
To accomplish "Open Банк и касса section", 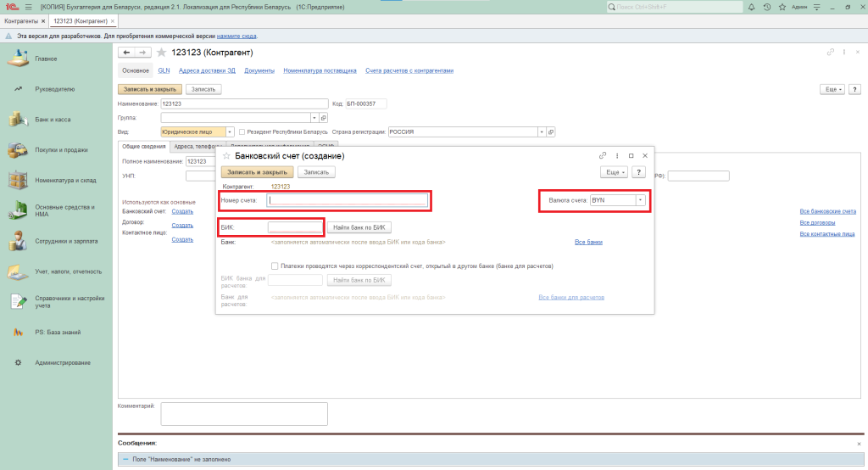I will 53,120.
